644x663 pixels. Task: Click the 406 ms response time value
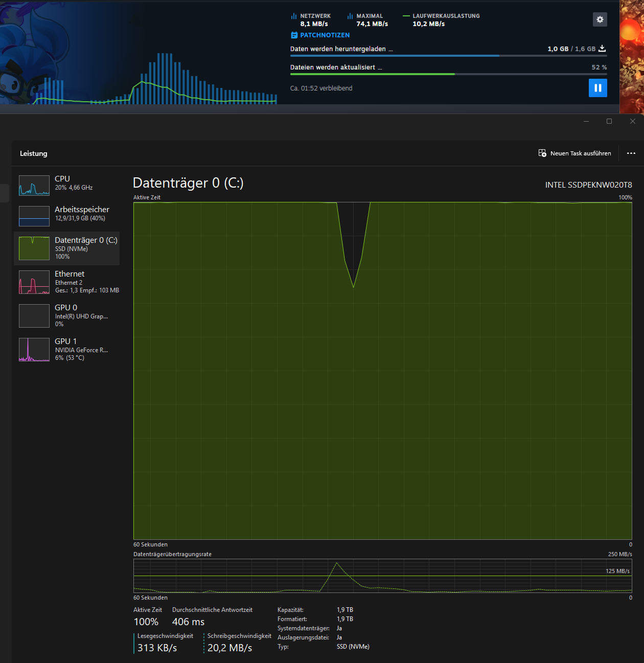coord(188,622)
